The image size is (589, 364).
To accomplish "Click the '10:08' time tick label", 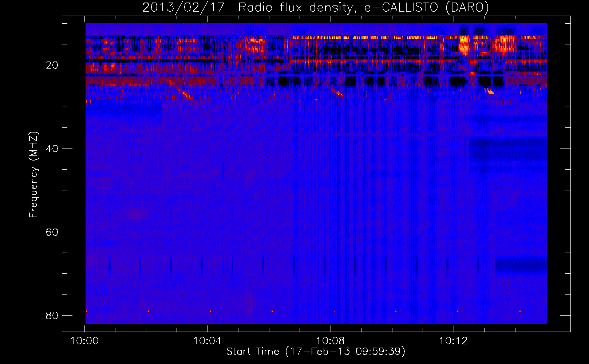I will (x=331, y=341).
